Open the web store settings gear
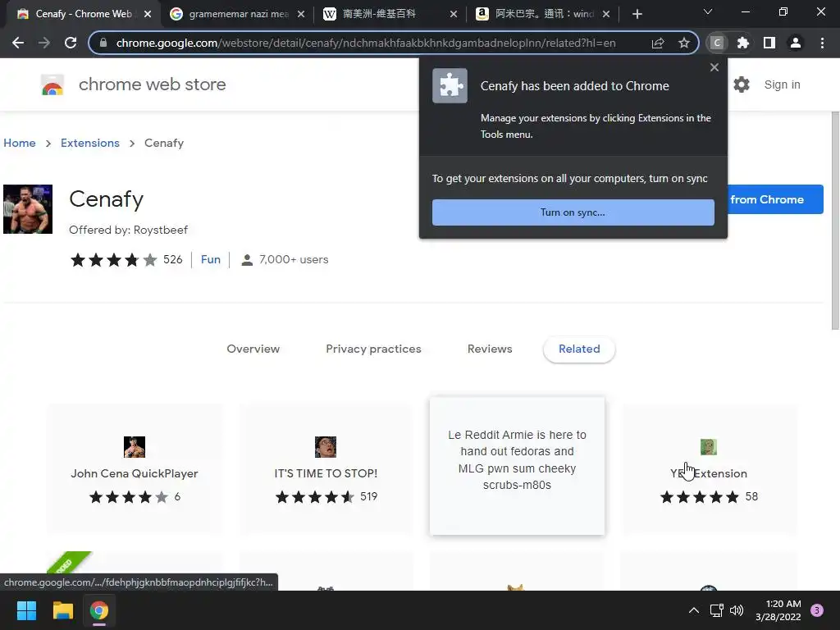Viewport: 840px width, 630px height. coord(742,84)
